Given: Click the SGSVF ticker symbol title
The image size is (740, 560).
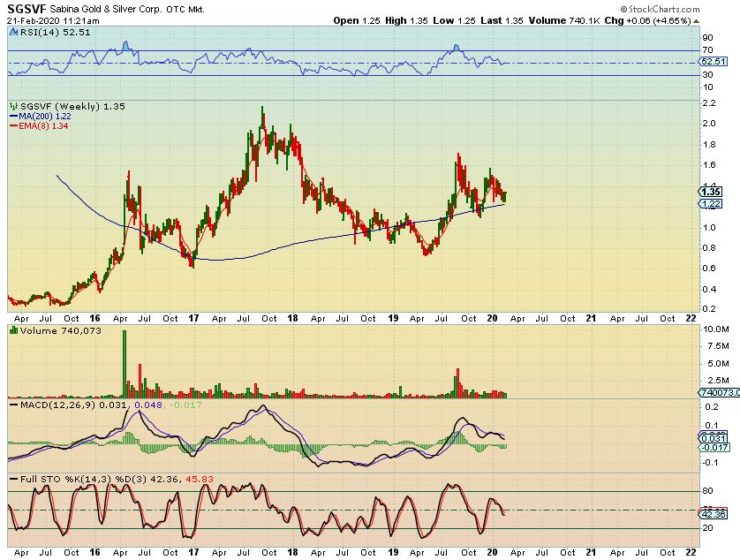Looking at the screenshot, I should (26, 8).
